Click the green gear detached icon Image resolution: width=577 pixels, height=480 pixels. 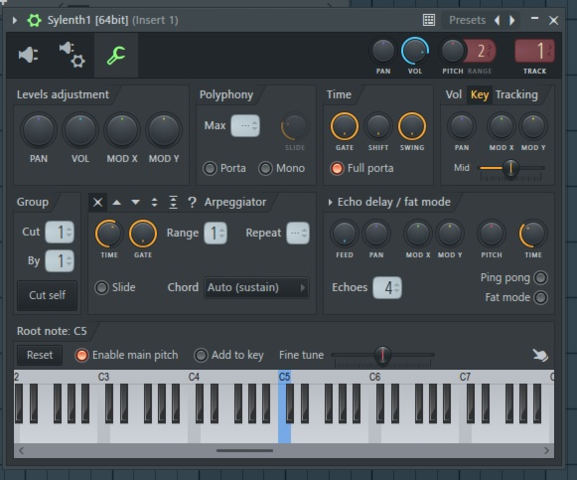click(34, 20)
